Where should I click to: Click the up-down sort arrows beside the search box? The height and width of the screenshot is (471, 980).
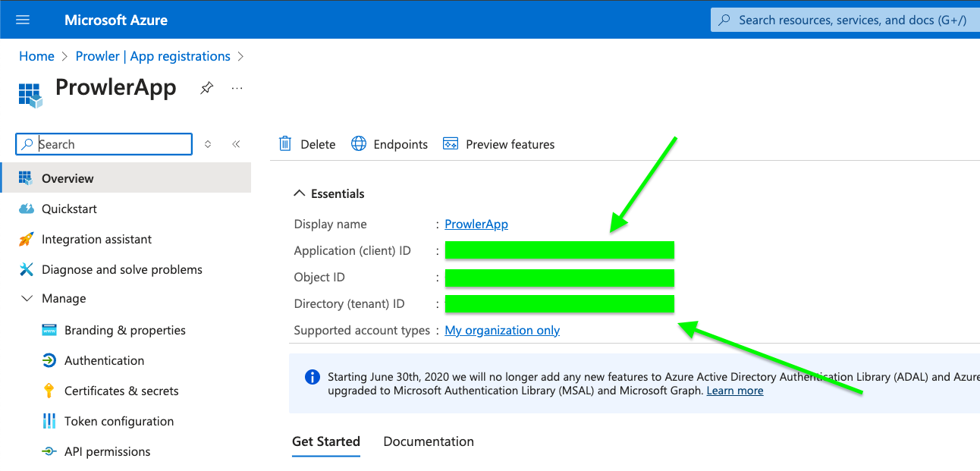[208, 144]
